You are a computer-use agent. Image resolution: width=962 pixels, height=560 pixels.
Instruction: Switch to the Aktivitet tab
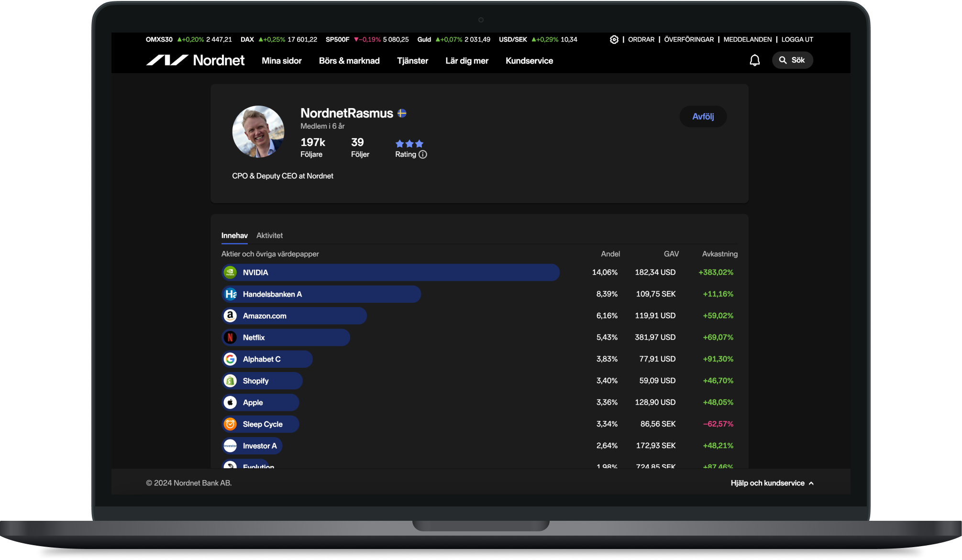[269, 235]
